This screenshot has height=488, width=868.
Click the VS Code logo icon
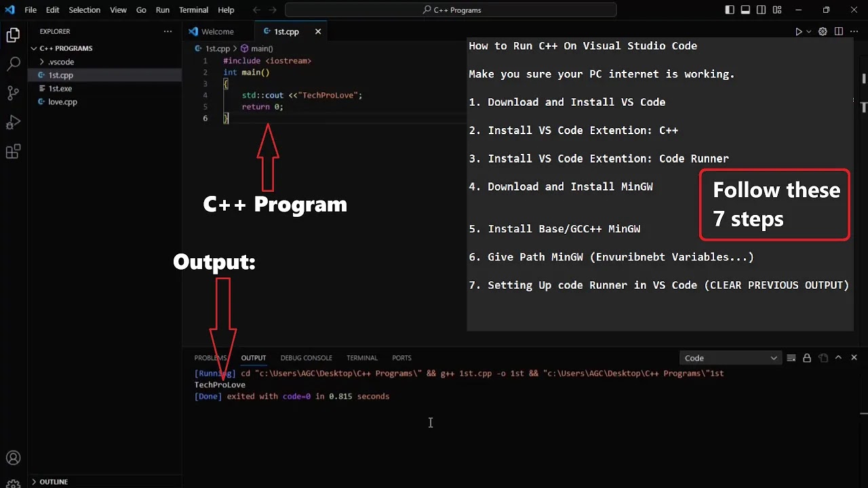9,10
